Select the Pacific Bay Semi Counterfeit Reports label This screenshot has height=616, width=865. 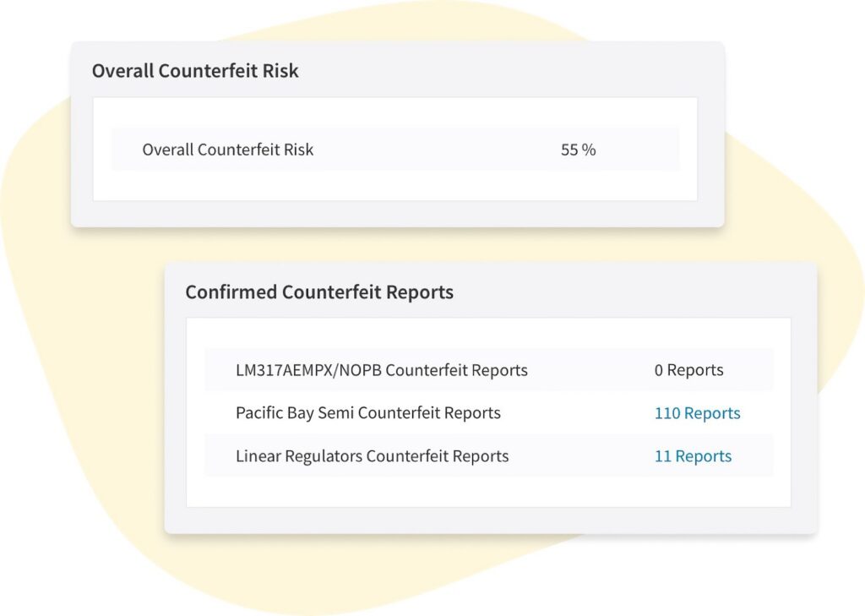[368, 413]
